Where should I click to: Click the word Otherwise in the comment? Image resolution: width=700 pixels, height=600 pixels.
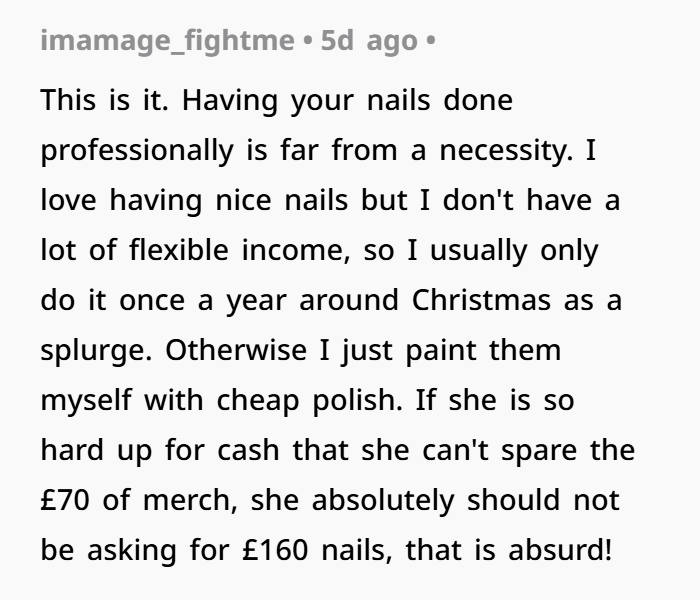coord(236,350)
